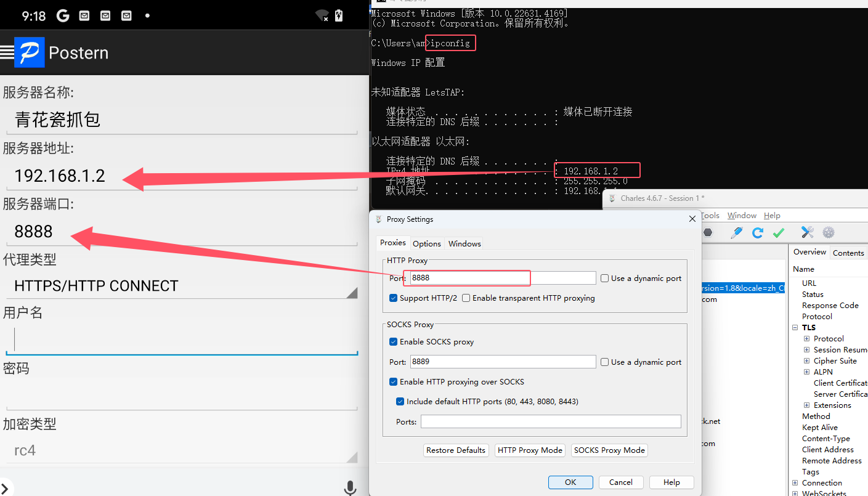Screen dimensions: 868x496
Task: Focus the 服务器端口 field showing 8888
Action: [182, 232]
